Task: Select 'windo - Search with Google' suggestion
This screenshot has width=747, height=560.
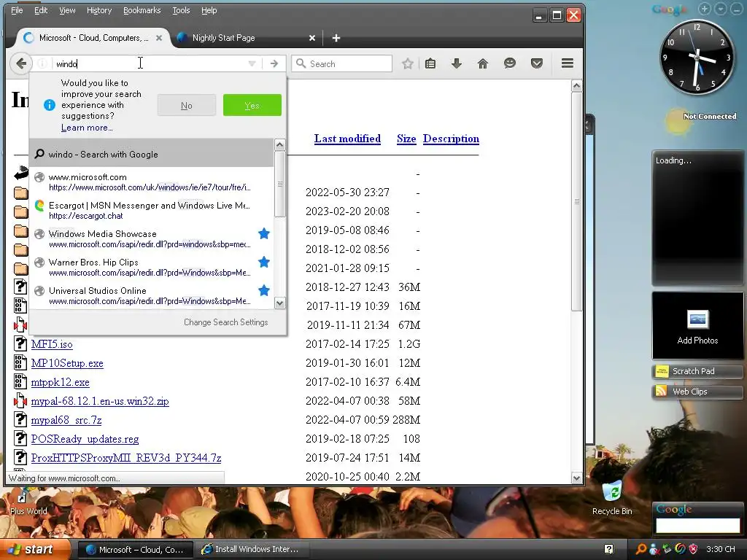Action: pyautogui.click(x=152, y=154)
